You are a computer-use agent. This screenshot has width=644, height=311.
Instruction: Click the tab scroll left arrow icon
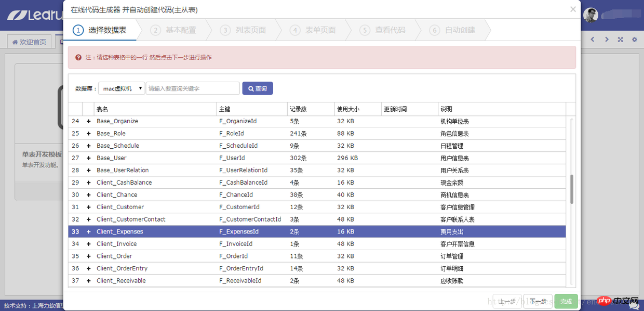tap(593, 40)
